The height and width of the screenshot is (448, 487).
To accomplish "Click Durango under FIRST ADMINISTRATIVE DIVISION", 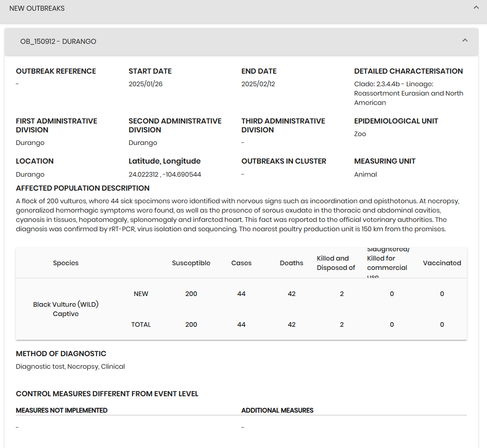I will [x=30, y=143].
